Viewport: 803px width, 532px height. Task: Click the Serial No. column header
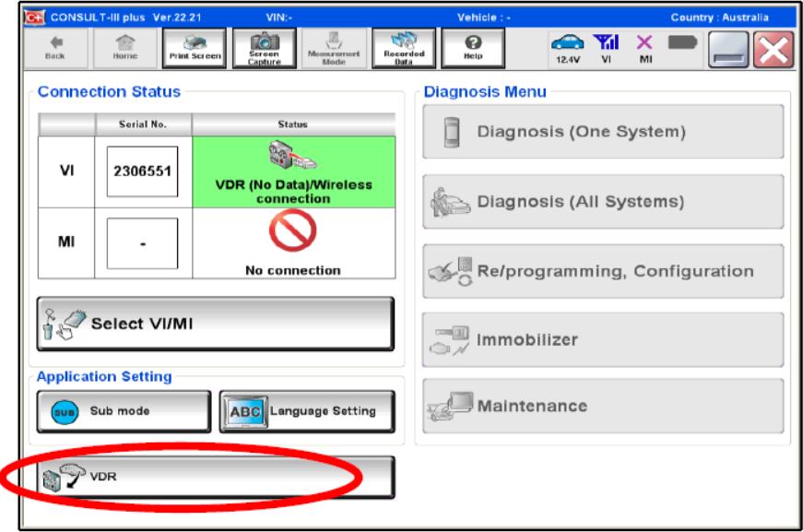coord(143,124)
